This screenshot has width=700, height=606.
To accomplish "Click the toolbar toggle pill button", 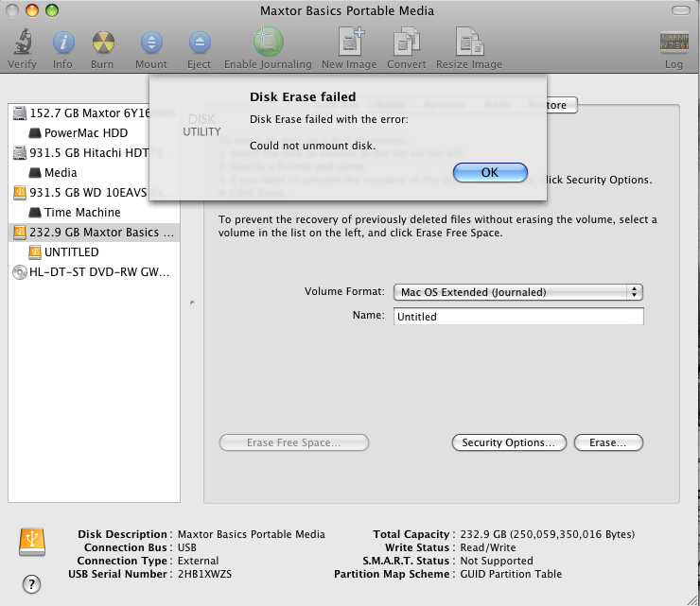I will click(680, 10).
